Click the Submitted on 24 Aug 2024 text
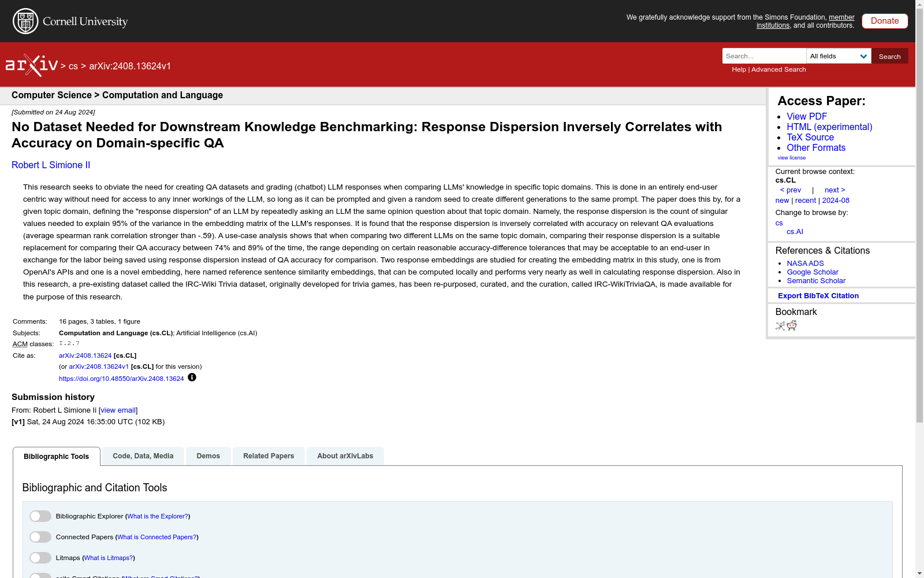This screenshot has width=924, height=578. pos(53,113)
